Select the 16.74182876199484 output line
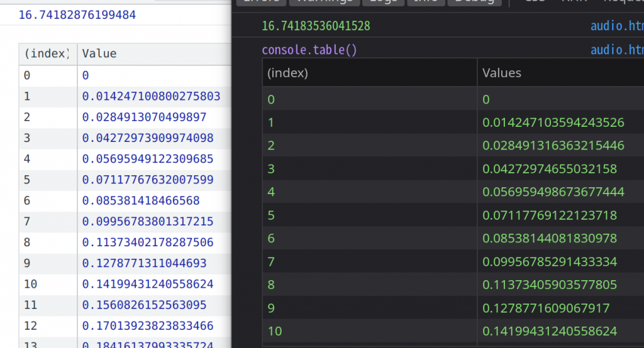This screenshot has height=348, width=644. click(x=77, y=15)
